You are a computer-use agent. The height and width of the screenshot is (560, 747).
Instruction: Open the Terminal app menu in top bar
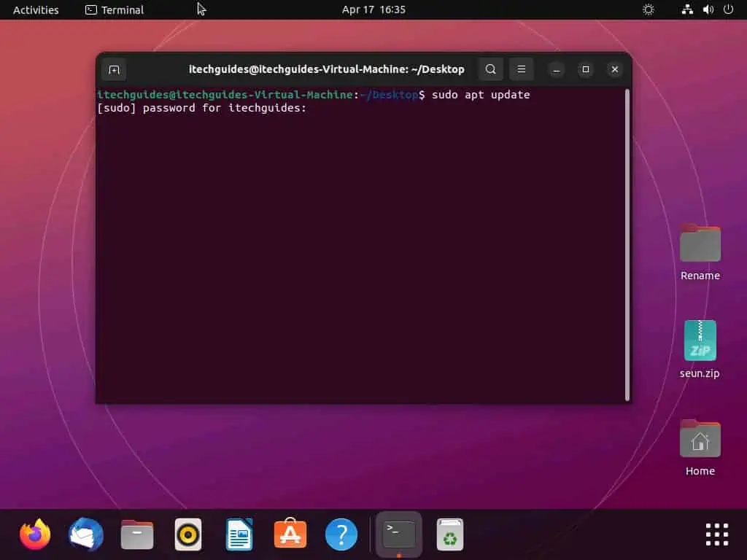click(115, 9)
